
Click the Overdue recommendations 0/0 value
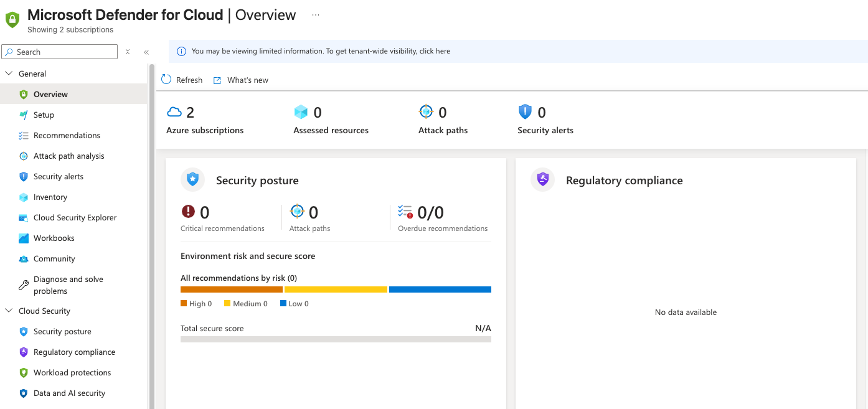coord(431,213)
